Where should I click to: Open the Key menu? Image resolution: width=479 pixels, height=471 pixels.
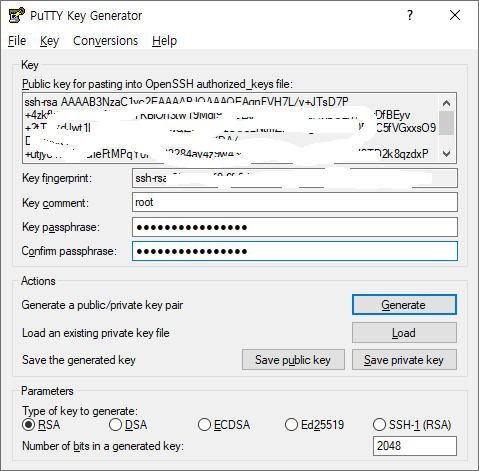(x=49, y=41)
